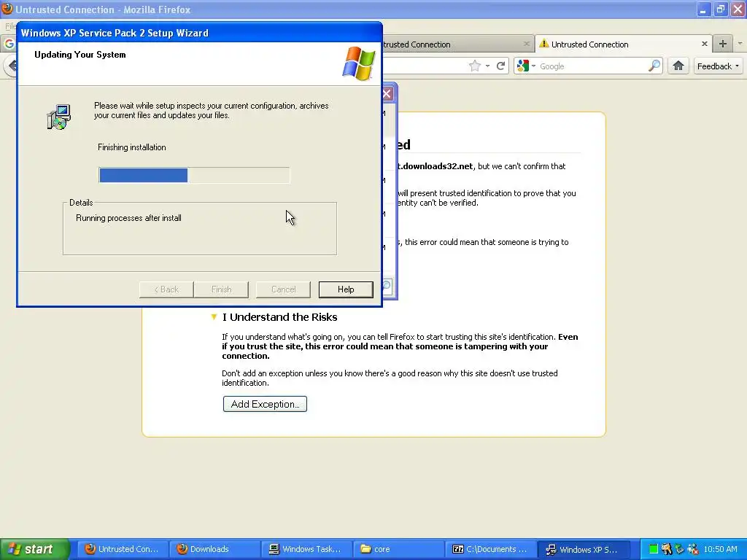Click the Firefox back navigation arrow
Screen dimensions: 747x560
10,66
